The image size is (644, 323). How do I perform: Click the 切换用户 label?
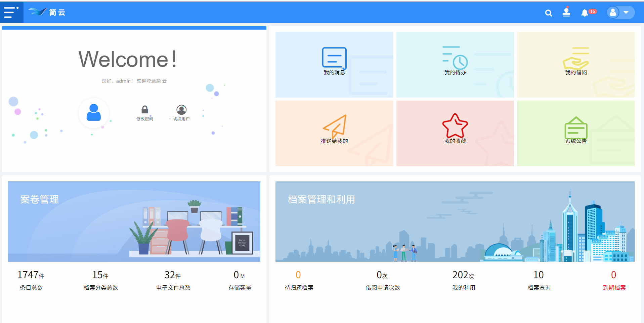coord(181,119)
